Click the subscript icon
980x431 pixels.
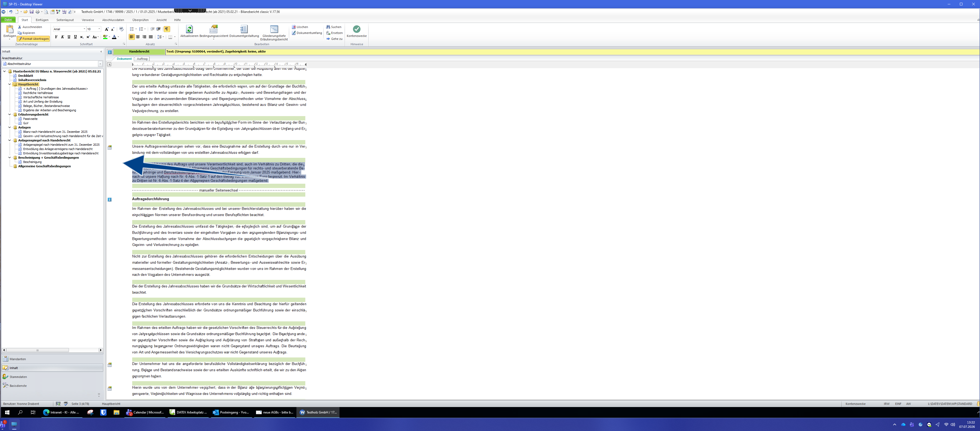(x=81, y=37)
